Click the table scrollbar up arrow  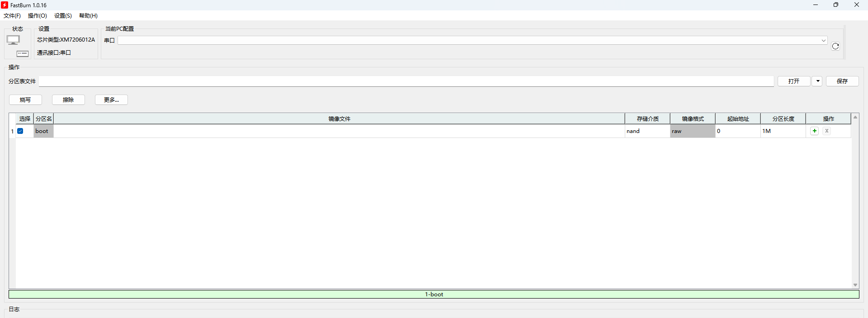point(855,117)
